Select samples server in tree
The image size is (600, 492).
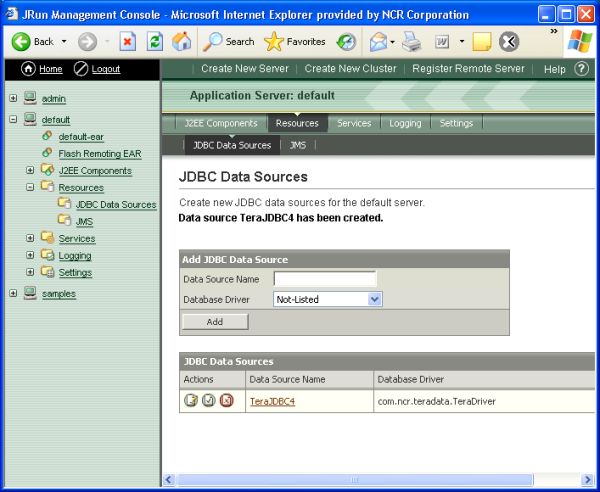click(x=59, y=294)
